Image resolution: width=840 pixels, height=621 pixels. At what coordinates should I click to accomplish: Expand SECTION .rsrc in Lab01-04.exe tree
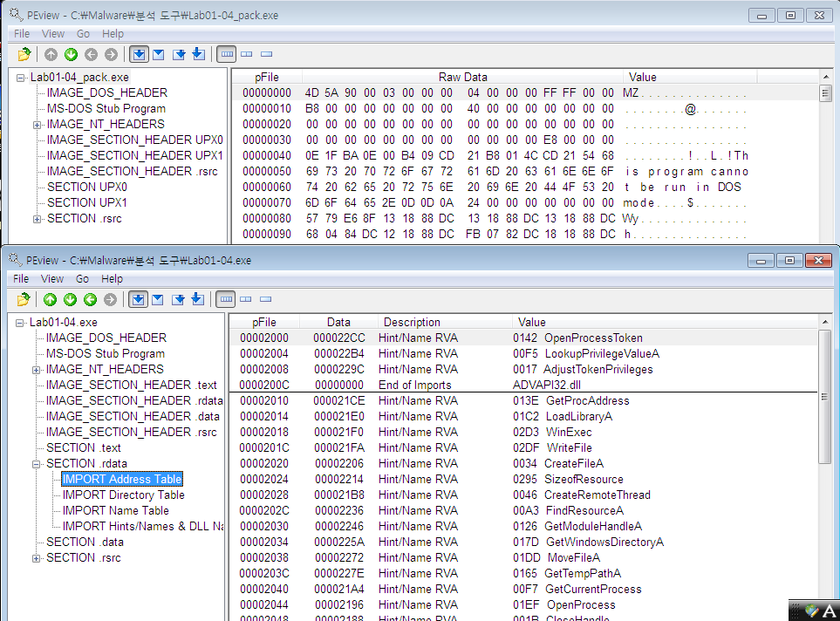pyautogui.click(x=36, y=559)
